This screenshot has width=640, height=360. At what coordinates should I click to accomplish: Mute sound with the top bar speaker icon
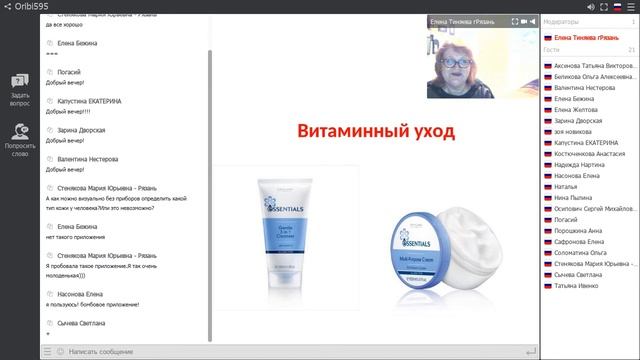click(591, 7)
